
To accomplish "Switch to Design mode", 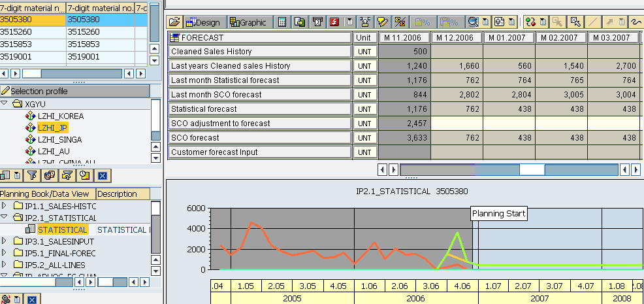I will pos(202,22).
